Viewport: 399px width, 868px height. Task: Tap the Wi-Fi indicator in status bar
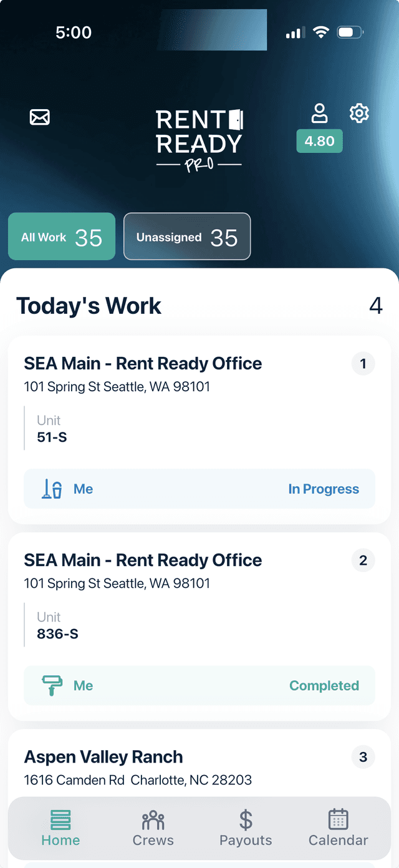(x=321, y=32)
